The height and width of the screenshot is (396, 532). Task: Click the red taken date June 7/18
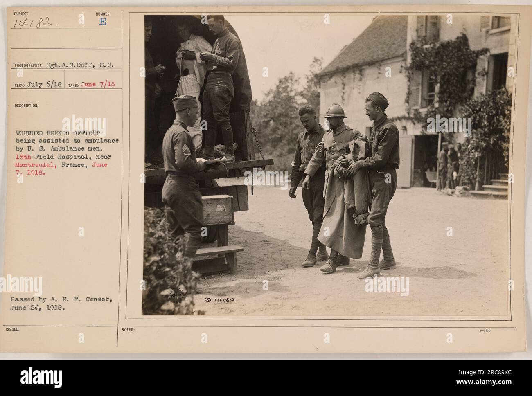tap(98, 85)
